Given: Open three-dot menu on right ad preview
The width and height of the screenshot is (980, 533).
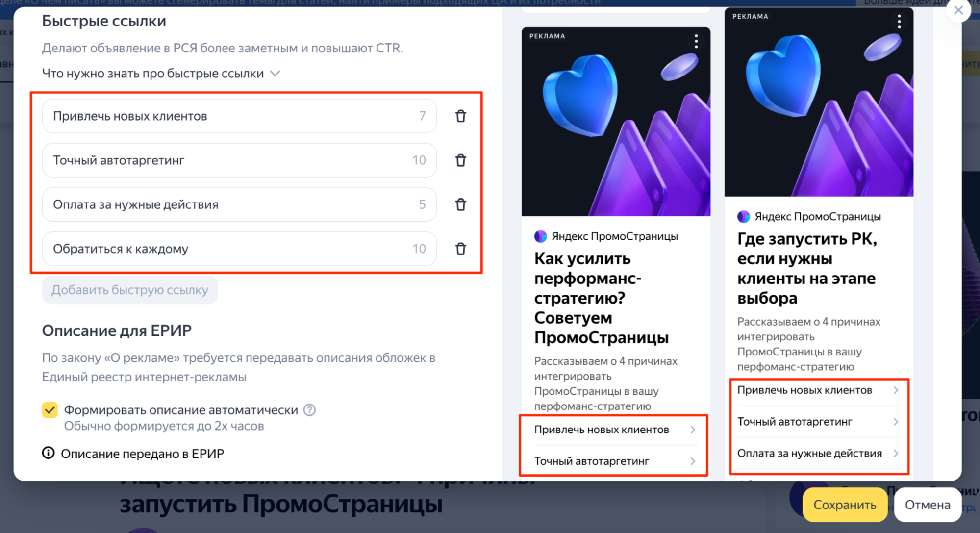Looking at the screenshot, I should coord(899,22).
